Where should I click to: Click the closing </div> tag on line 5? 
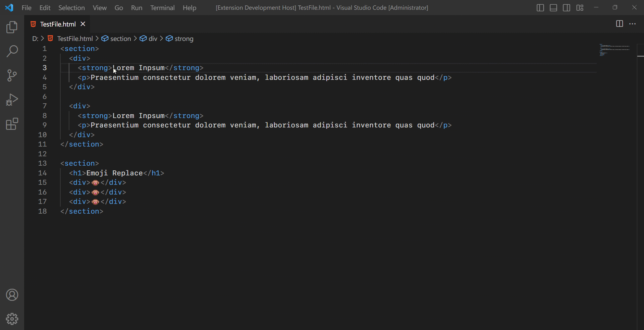(x=82, y=87)
